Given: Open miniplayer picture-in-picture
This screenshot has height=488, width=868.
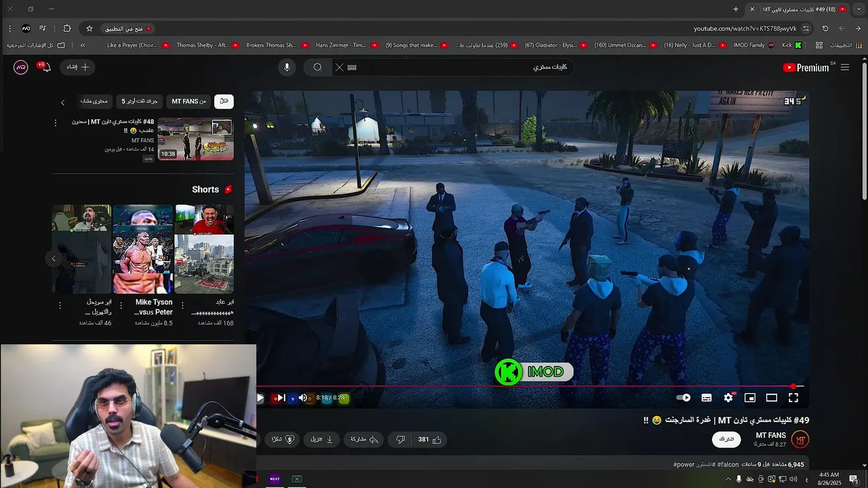Looking at the screenshot, I should [x=750, y=398].
